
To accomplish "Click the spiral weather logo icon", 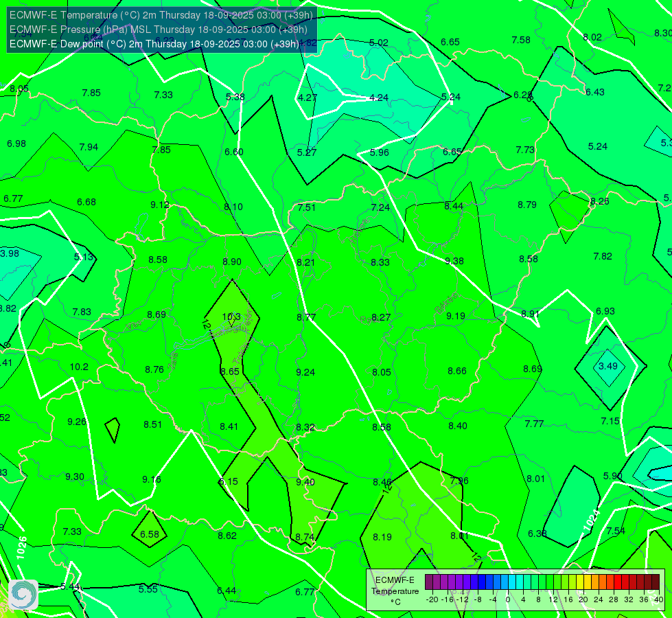I will coord(23,595).
